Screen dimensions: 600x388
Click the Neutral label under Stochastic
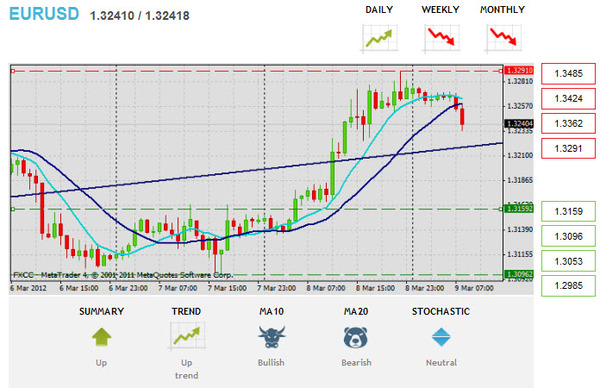(x=441, y=362)
